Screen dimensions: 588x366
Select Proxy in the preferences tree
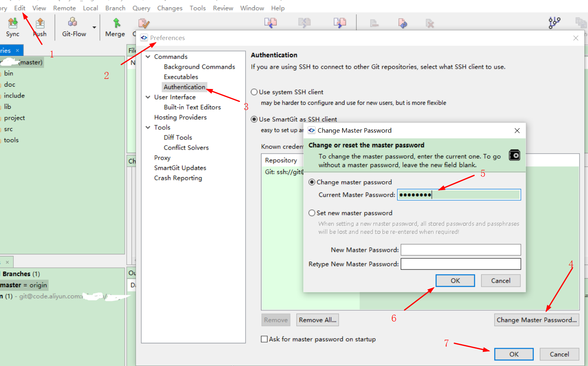pos(162,158)
